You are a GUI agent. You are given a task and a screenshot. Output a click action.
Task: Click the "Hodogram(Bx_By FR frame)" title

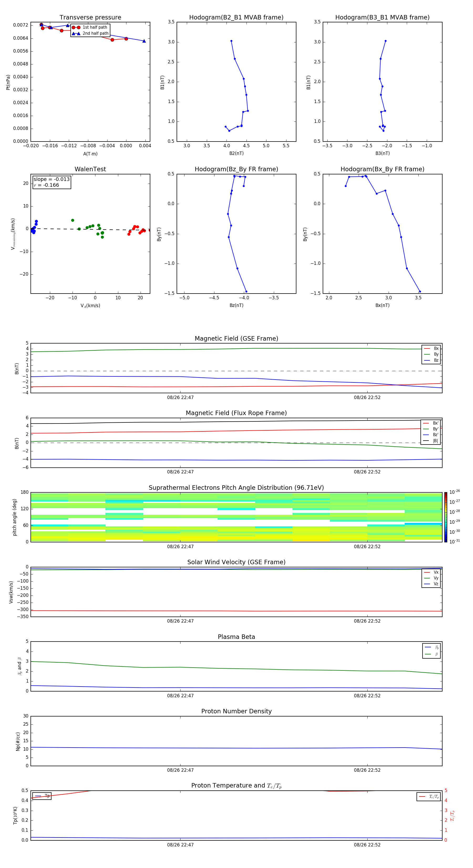382,169
